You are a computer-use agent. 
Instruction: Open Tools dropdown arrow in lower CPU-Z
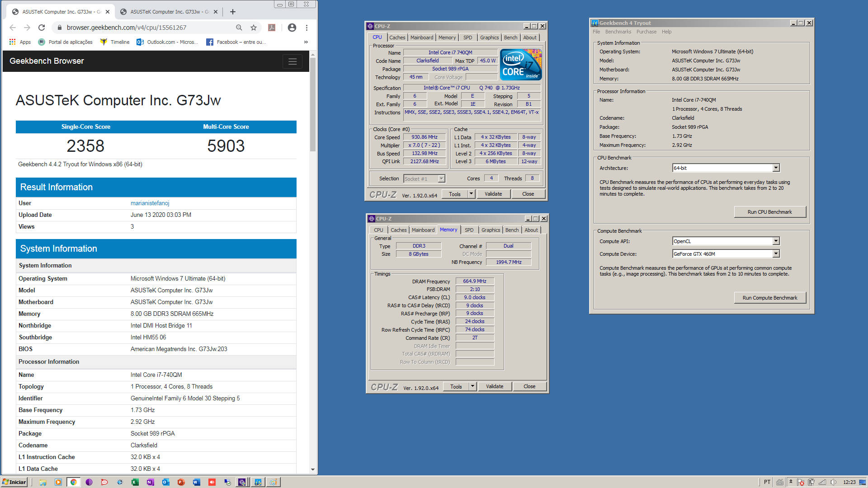click(472, 387)
